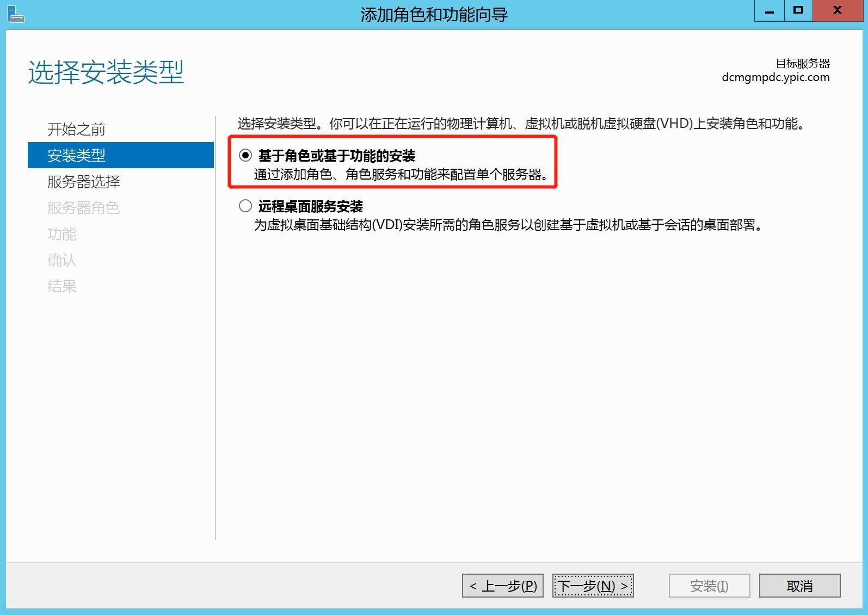Select the 基于角色或基于功能的安装 radio button
The width and height of the screenshot is (868, 615).
point(245,156)
